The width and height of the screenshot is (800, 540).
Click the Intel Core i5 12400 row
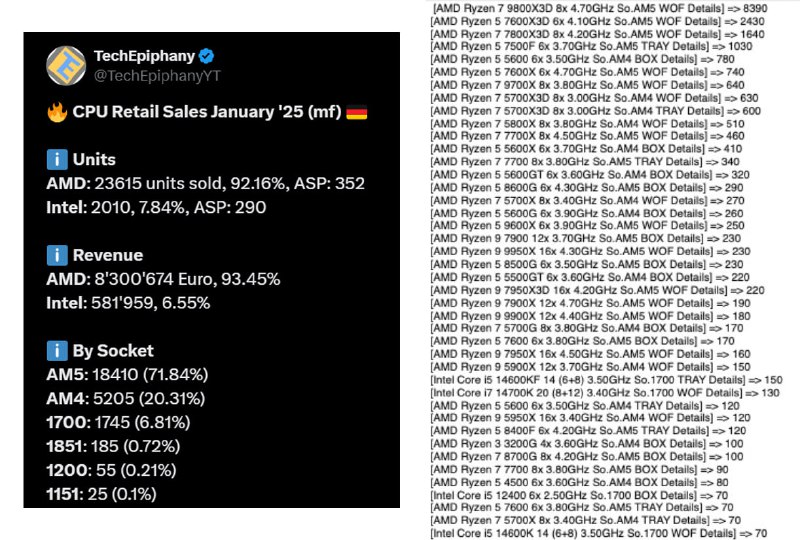pos(579,495)
